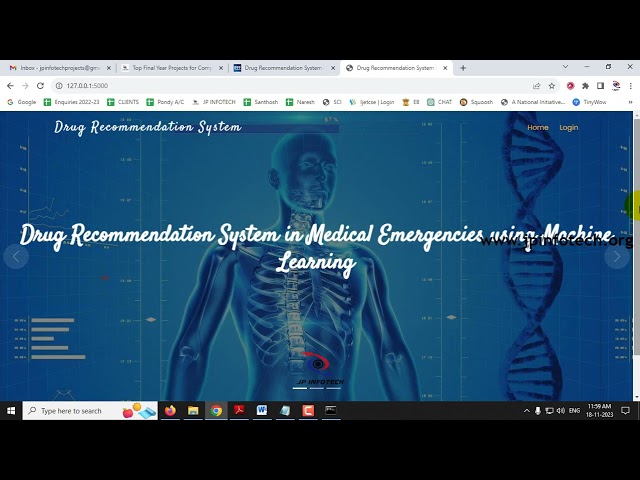Click the share page icon in address bar
This screenshot has width=640, height=480.
536,86
